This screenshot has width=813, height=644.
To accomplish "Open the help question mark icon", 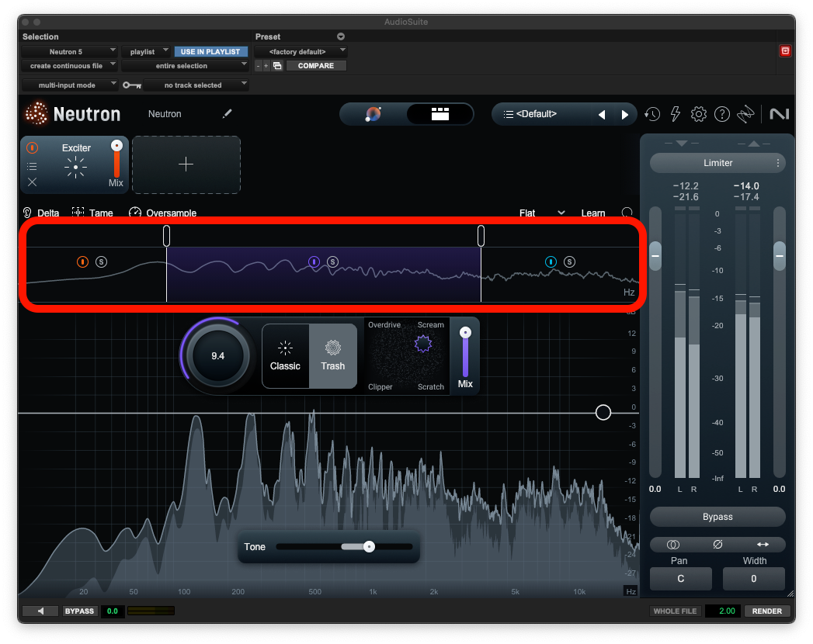I will (x=721, y=114).
